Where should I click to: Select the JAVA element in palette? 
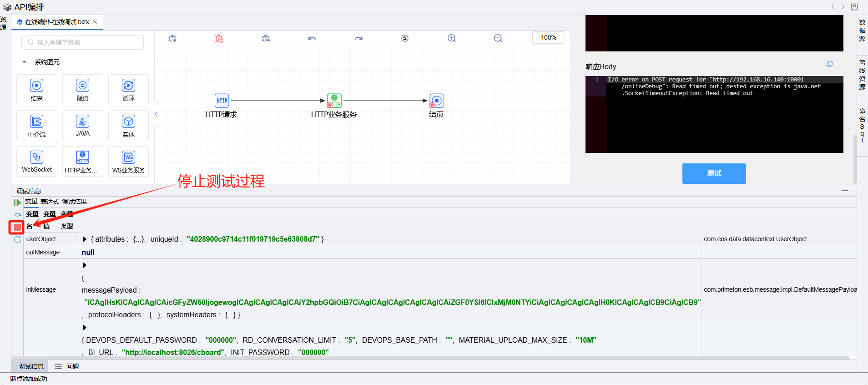[x=82, y=125]
